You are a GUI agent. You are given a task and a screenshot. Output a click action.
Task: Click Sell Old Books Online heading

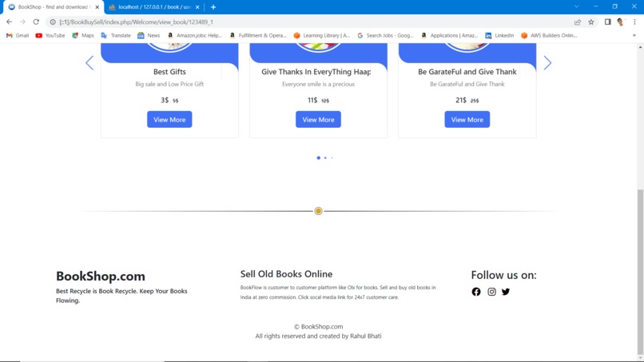point(286,274)
